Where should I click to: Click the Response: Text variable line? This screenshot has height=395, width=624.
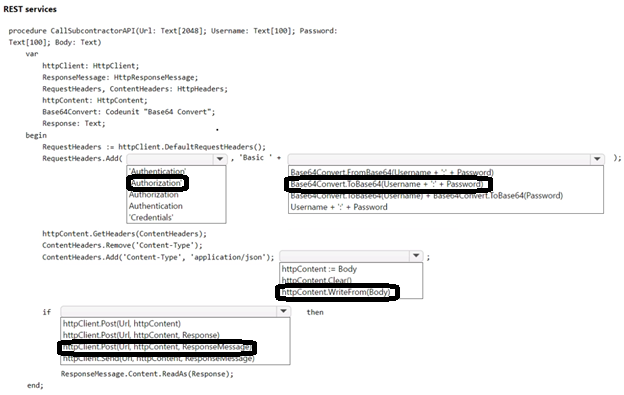point(74,124)
